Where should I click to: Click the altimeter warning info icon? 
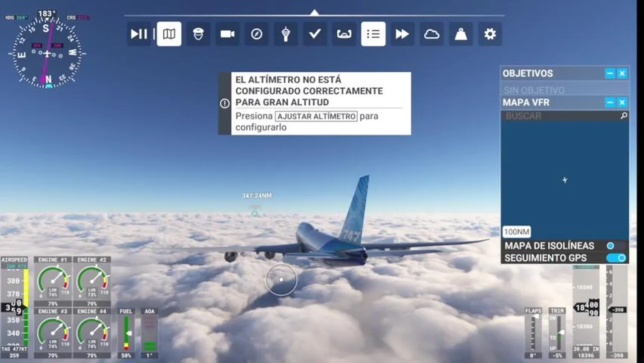(x=225, y=103)
